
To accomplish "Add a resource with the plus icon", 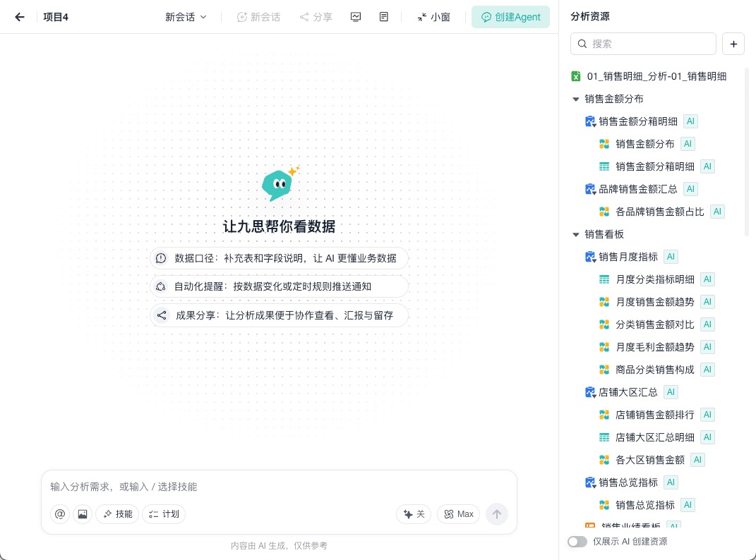I will [x=733, y=44].
